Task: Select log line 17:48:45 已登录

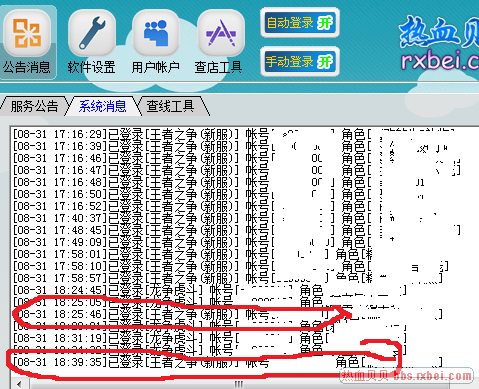Action: pos(237,230)
